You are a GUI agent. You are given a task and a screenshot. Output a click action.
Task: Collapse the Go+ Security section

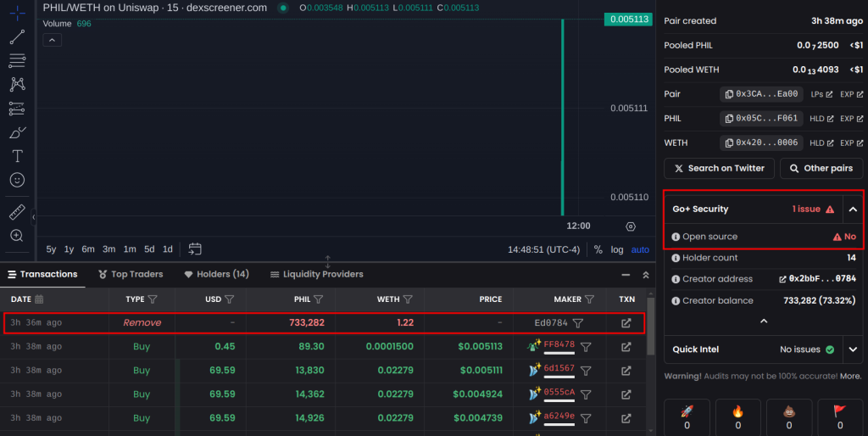pyautogui.click(x=854, y=210)
